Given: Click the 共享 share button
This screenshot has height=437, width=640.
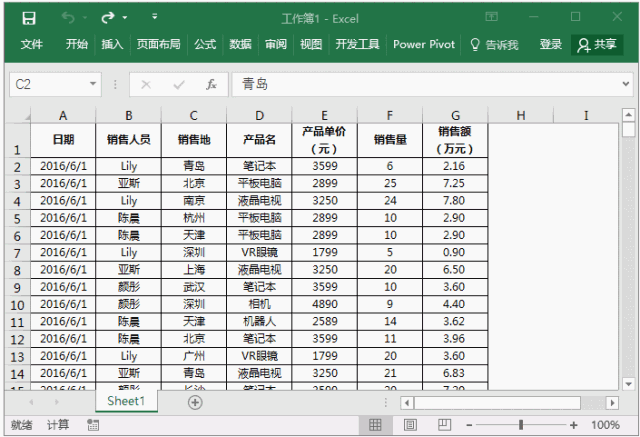Looking at the screenshot, I should [597, 44].
